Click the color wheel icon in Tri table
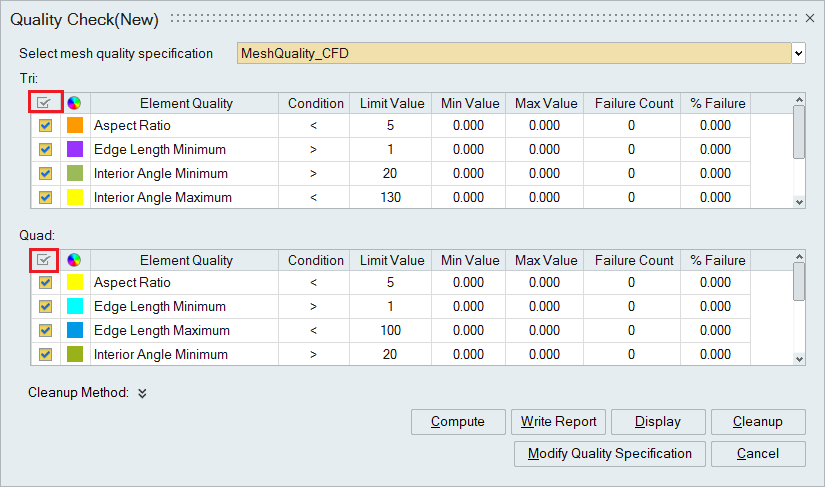This screenshot has width=829, height=494. coord(74,103)
